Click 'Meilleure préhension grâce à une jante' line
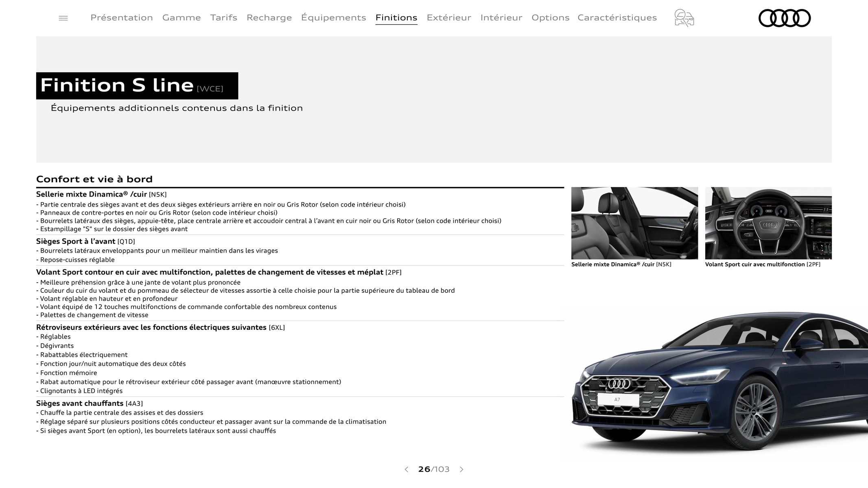868x488 pixels. [138, 283]
